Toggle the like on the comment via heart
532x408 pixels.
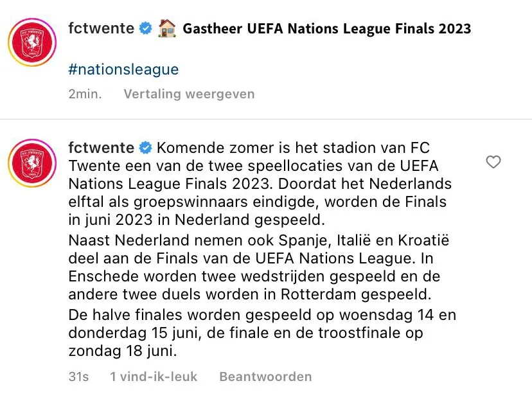pos(493,163)
